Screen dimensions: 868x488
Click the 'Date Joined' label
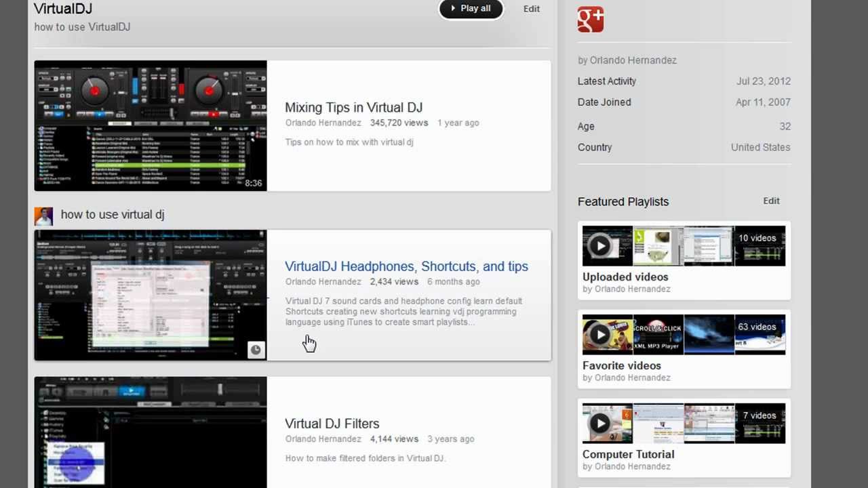tap(604, 102)
